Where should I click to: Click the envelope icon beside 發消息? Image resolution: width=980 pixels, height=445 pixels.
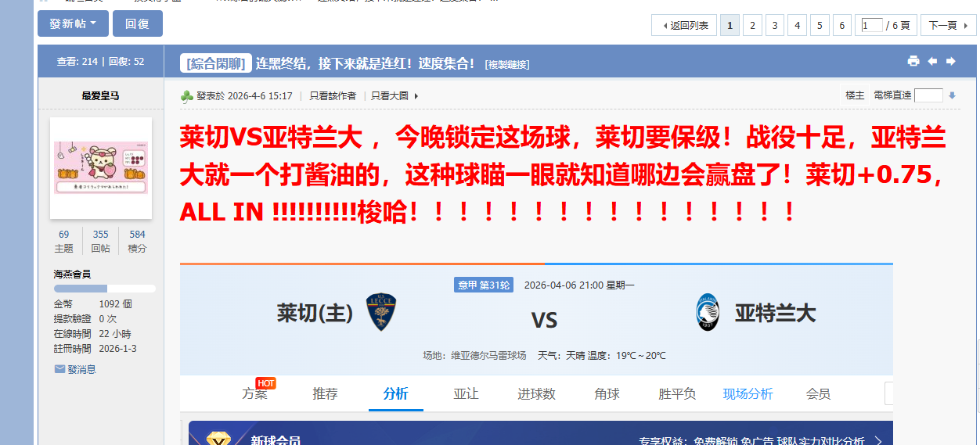point(59,369)
